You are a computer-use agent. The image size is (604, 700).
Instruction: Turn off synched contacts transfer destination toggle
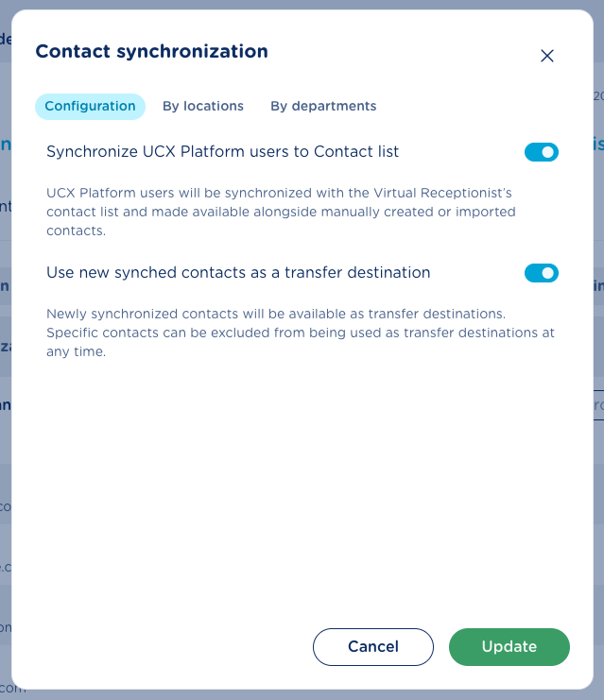(542, 273)
